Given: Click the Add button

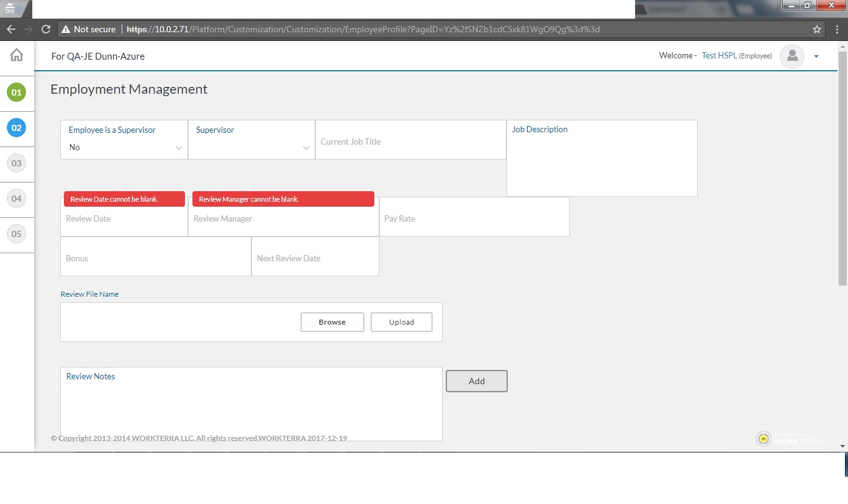Looking at the screenshot, I should pos(477,381).
